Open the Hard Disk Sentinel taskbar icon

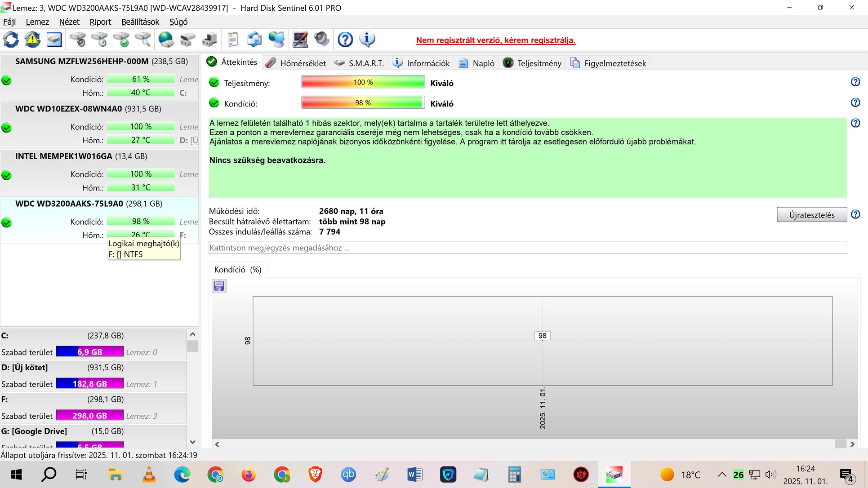click(614, 475)
